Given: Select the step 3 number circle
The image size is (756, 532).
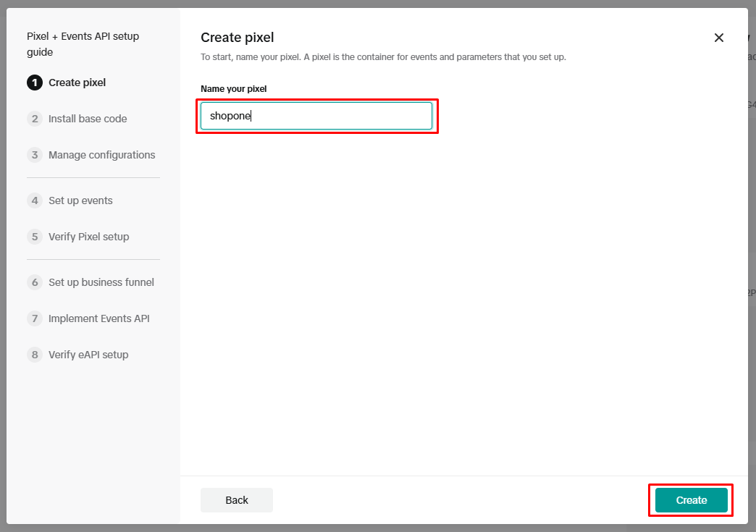Looking at the screenshot, I should tap(35, 155).
